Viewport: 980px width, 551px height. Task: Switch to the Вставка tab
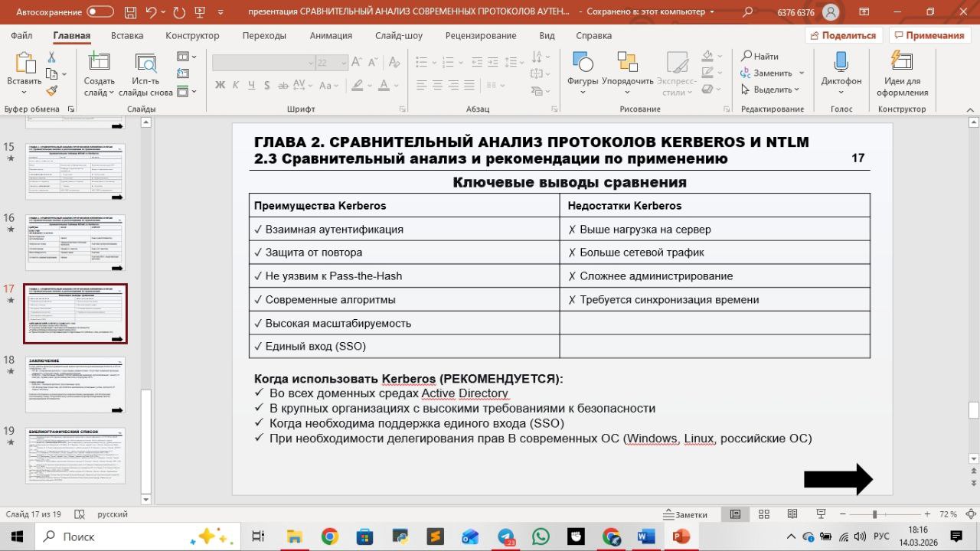pos(127,36)
